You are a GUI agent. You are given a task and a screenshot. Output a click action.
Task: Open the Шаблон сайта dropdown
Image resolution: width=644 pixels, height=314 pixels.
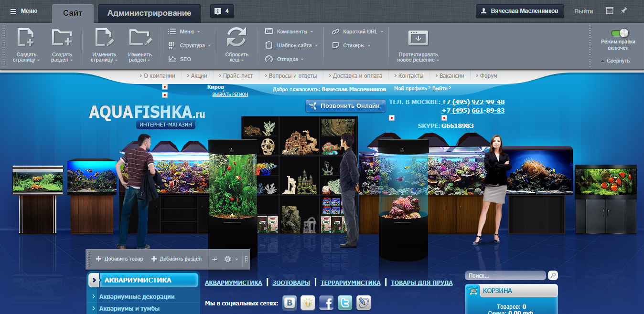pos(291,45)
